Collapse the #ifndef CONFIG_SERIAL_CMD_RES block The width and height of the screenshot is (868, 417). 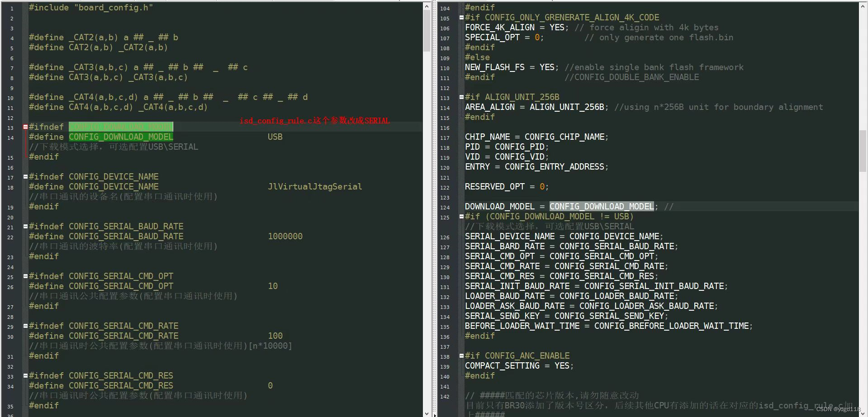pos(25,376)
